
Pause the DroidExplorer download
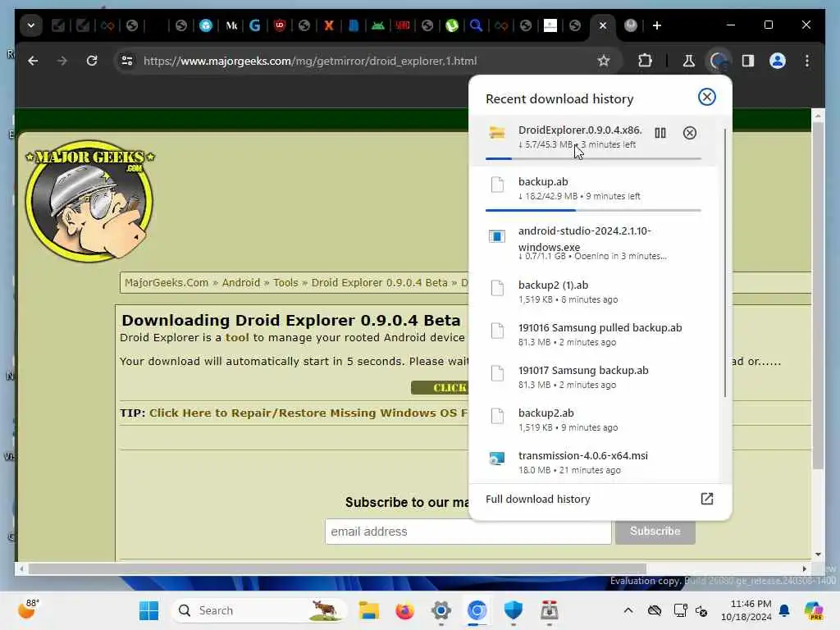(x=660, y=133)
